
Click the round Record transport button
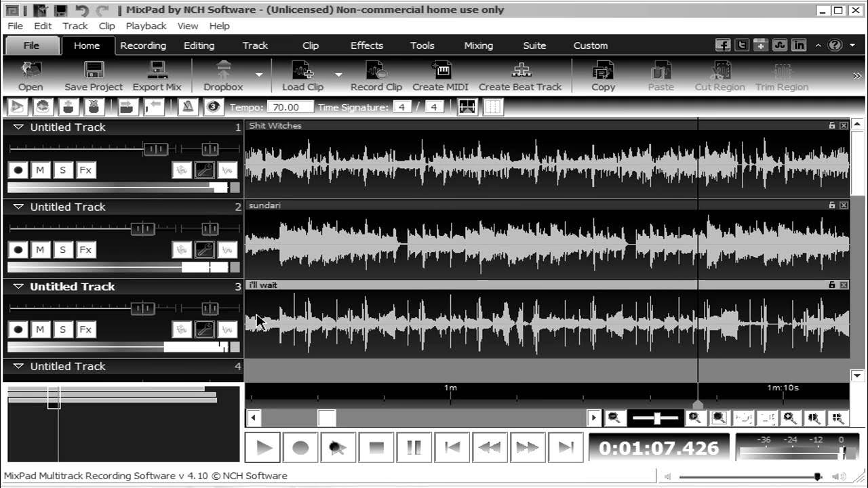pyautogui.click(x=300, y=447)
